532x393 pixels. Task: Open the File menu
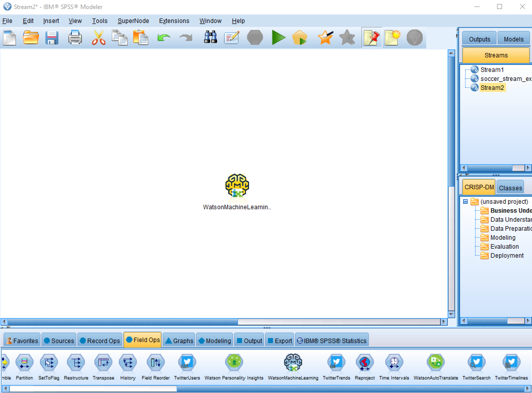coord(7,21)
